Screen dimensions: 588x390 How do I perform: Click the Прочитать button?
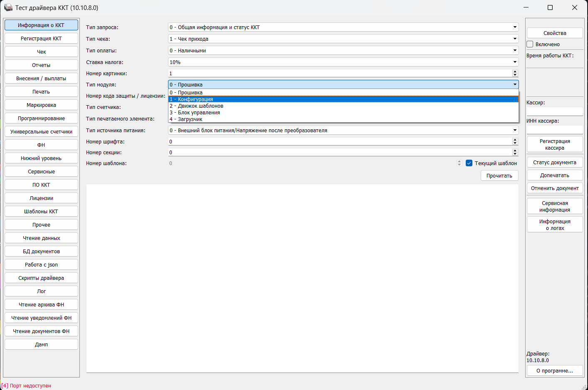(499, 175)
